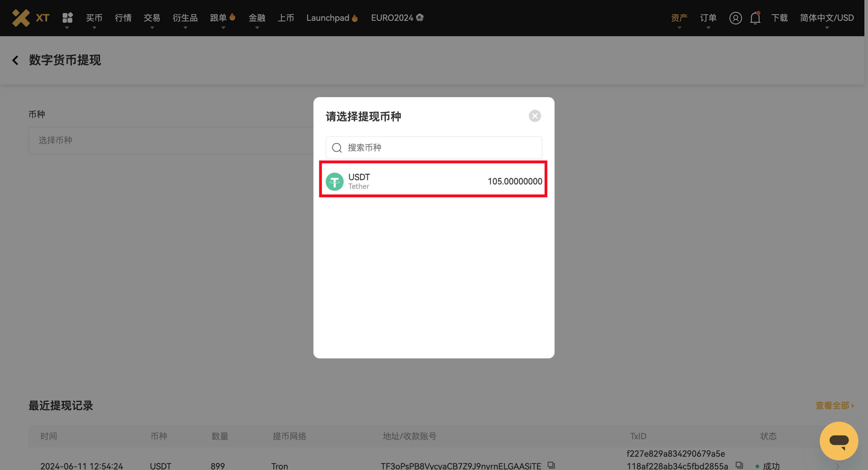Click the TxID column header
The width and height of the screenshot is (868, 470).
(x=638, y=436)
